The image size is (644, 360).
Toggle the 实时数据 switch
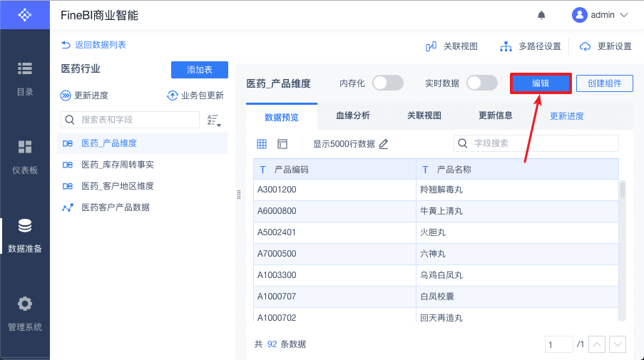point(481,83)
